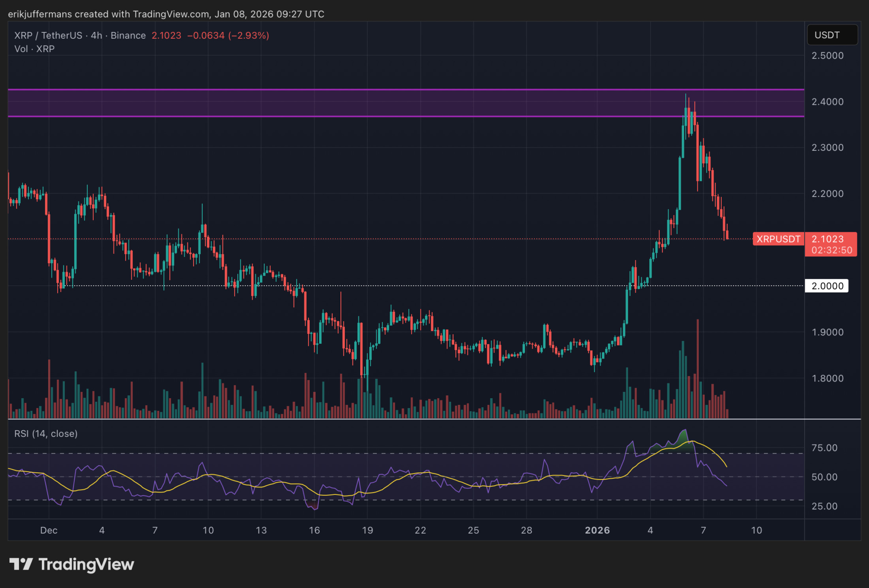Click the Binance exchange name in header
The height and width of the screenshot is (588, 869).
(x=128, y=36)
